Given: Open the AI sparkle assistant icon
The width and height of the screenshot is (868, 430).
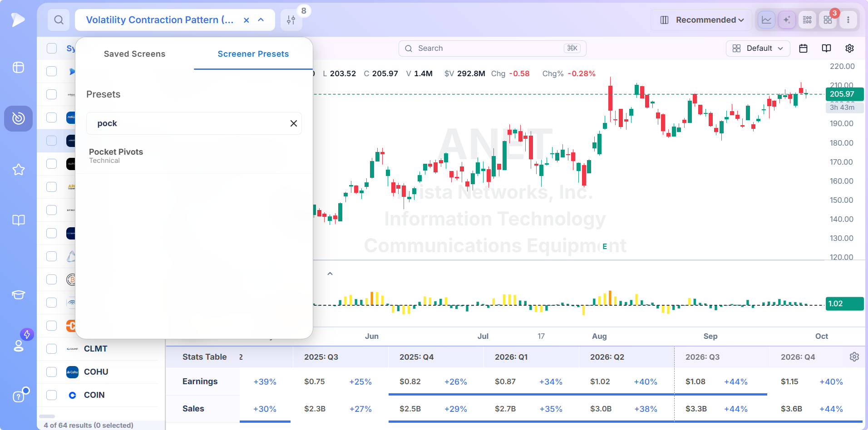Looking at the screenshot, I should click(787, 20).
